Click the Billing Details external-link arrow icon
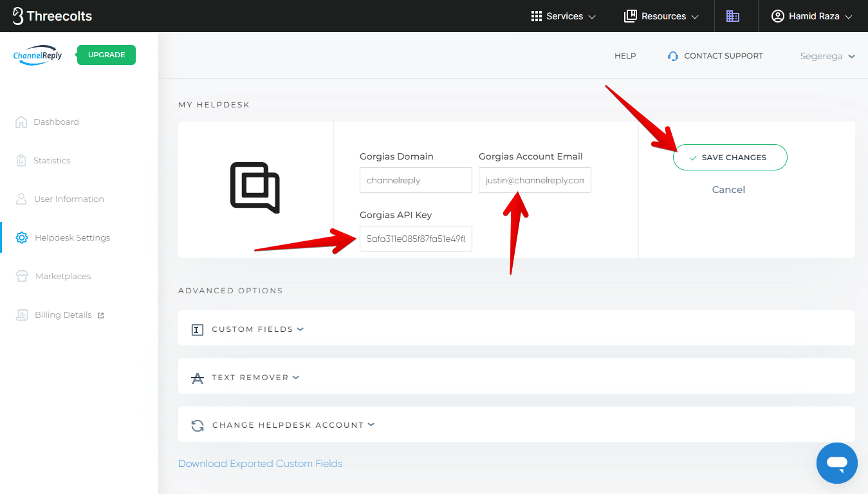Image resolution: width=868 pixels, height=494 pixels. click(100, 315)
